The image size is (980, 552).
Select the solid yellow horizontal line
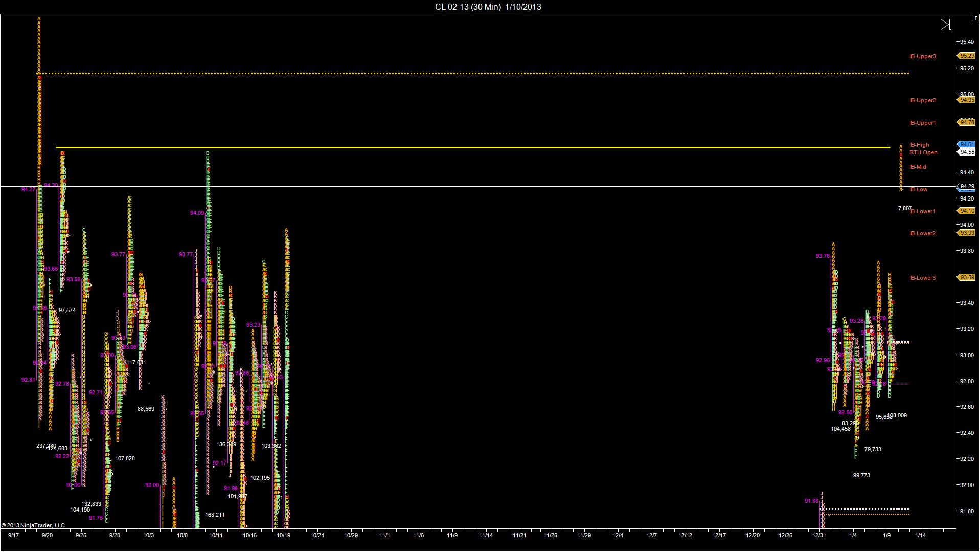click(x=473, y=148)
